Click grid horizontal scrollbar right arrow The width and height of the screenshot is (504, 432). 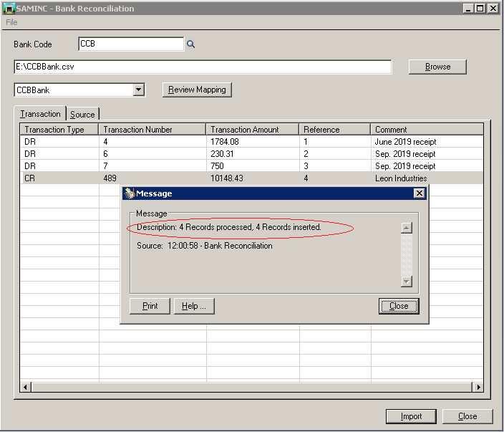click(478, 387)
